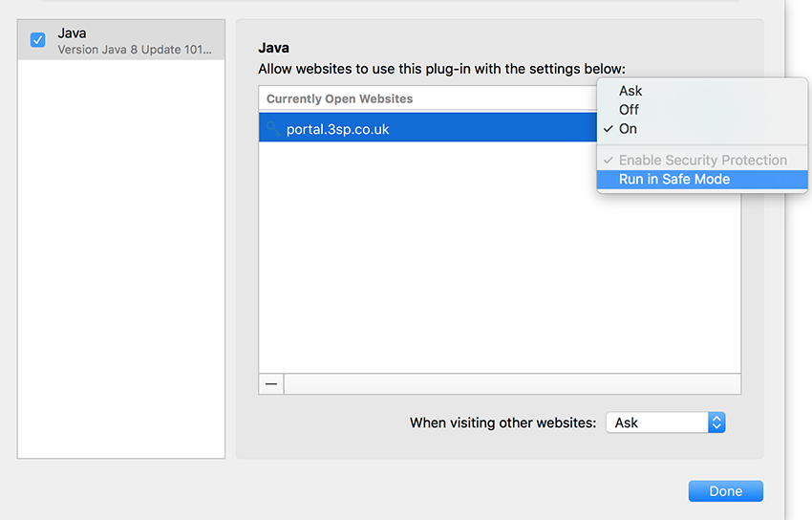Click blank space in the plug-ins list
The width and height of the screenshot is (812, 520).
121,259
